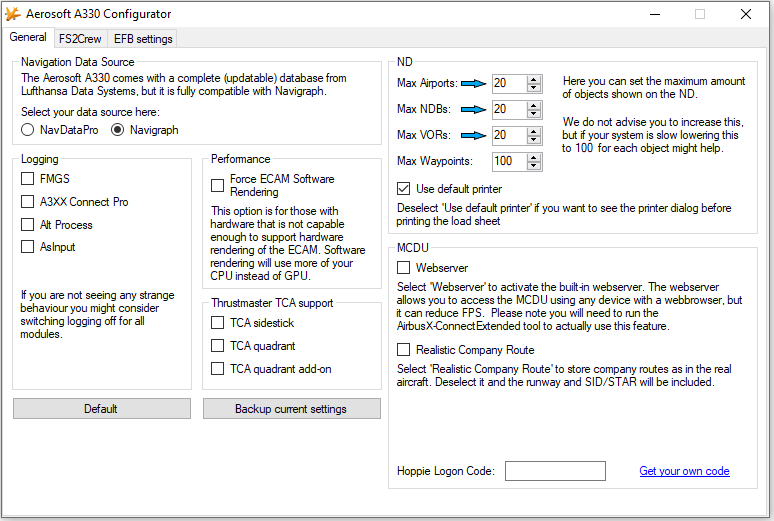Increase Max Airports with up arrow
774x521 pixels.
(x=534, y=80)
